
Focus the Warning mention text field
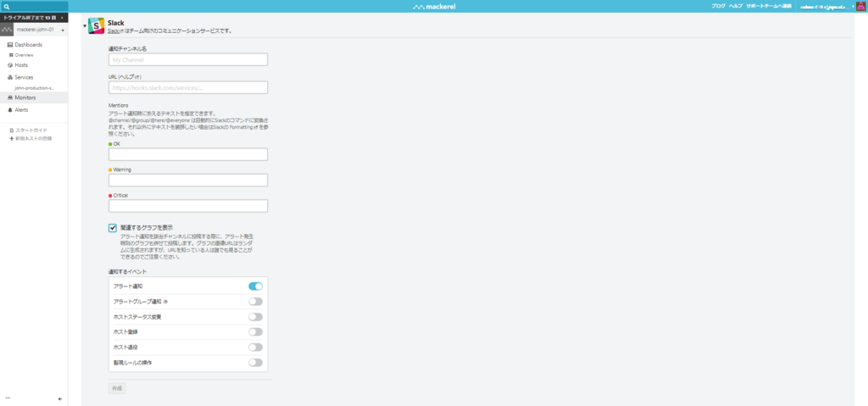click(x=188, y=180)
